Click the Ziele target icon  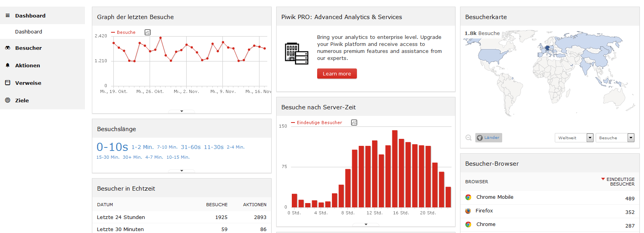coord(7,100)
